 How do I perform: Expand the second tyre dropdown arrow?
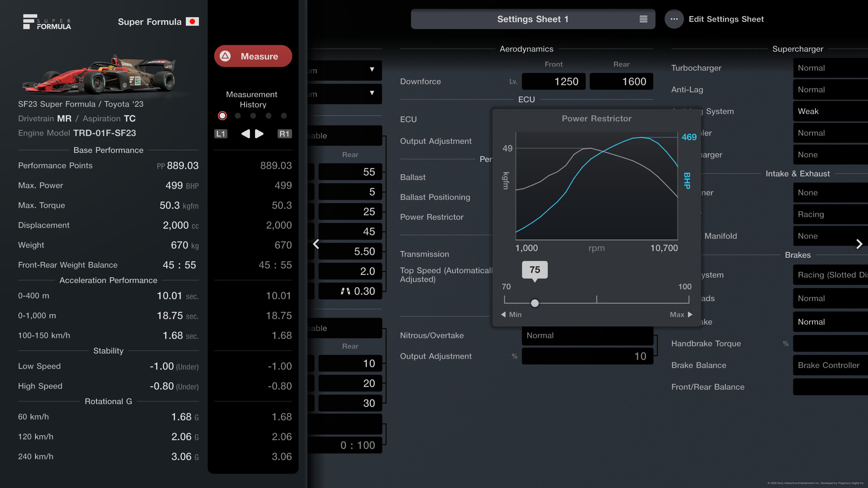click(x=372, y=93)
